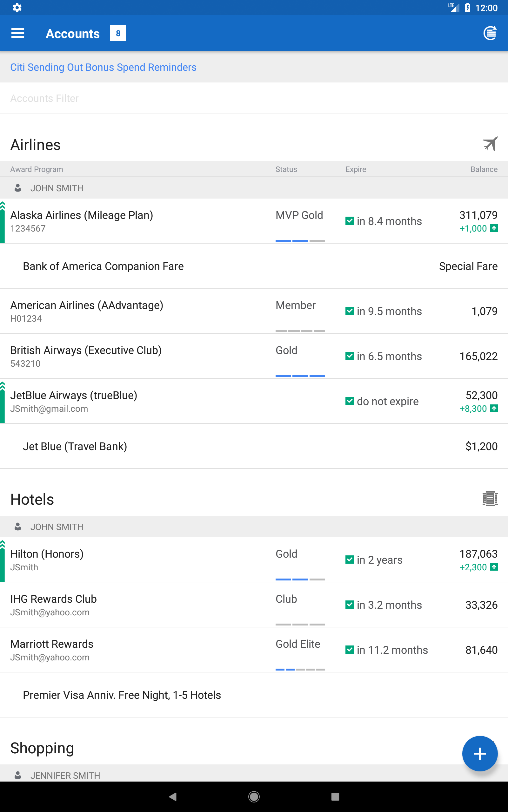Toggle JetBlue do not expire checkbox
The height and width of the screenshot is (812, 508).
(350, 401)
